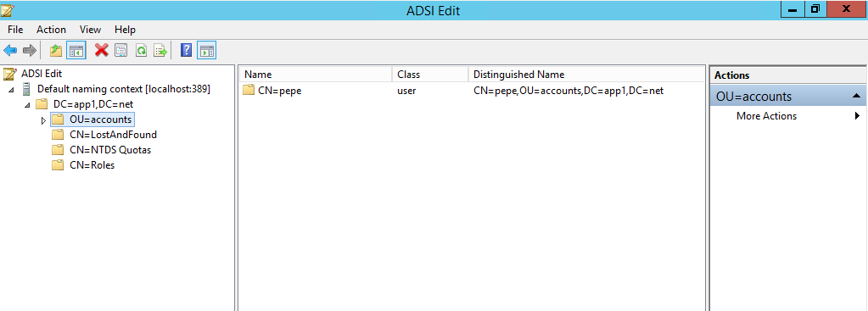The image size is (868, 311).
Task: Click the CN=pepe,OU=accounts,DC=app1,DC=net distinguished name
Action: pyautogui.click(x=568, y=90)
